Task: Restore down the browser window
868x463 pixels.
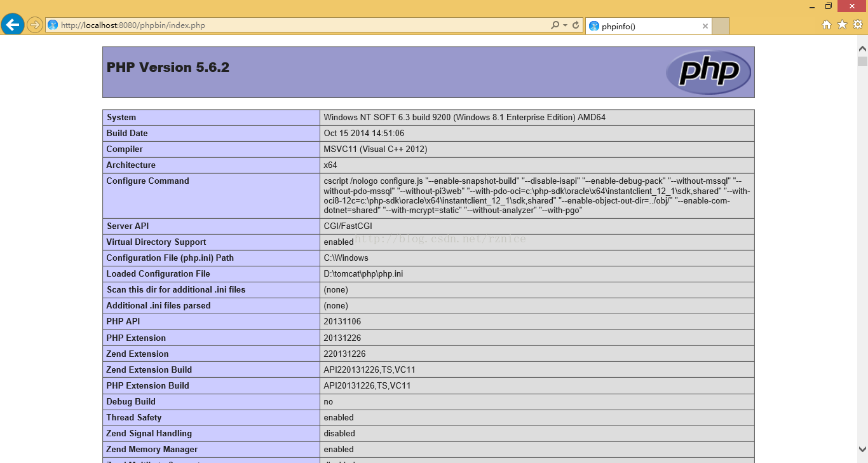Action: tap(829, 6)
